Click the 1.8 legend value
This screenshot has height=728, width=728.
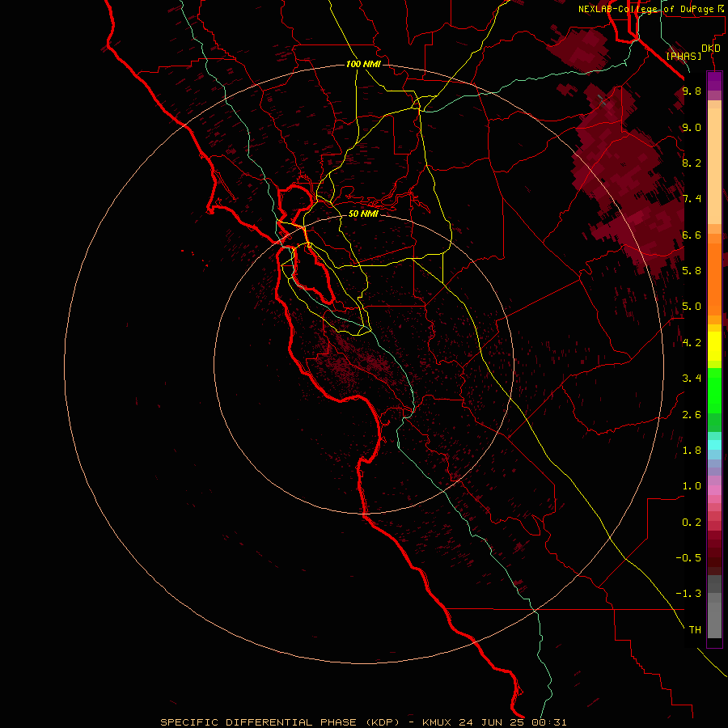pos(692,451)
